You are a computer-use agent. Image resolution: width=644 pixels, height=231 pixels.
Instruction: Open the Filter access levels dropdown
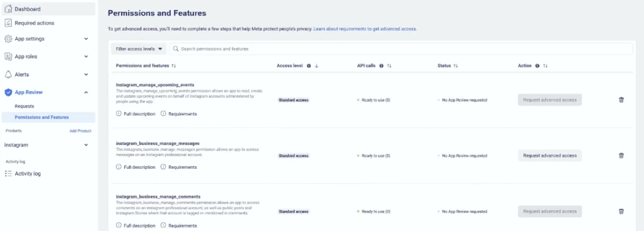coord(138,49)
